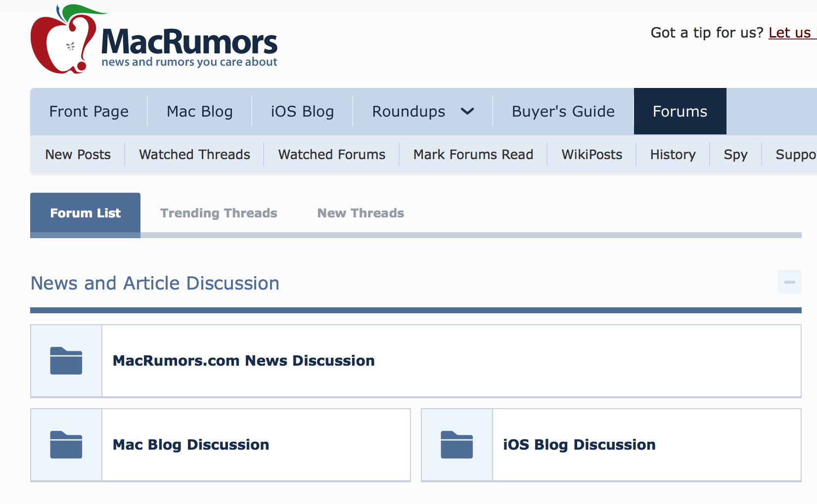Click the MacRumors.com News Discussion folder icon
The width and height of the screenshot is (817, 504).
pyautogui.click(x=66, y=361)
